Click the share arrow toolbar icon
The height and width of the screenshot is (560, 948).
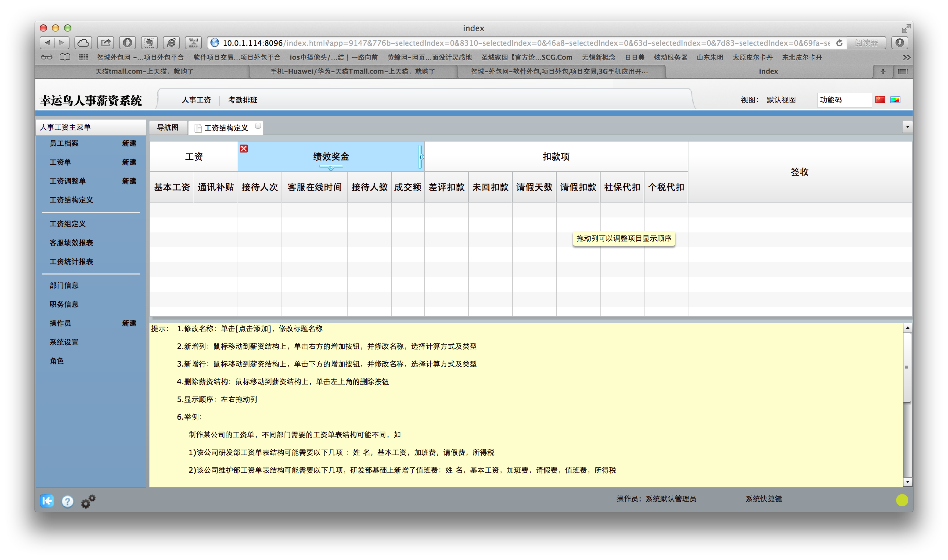pyautogui.click(x=105, y=43)
